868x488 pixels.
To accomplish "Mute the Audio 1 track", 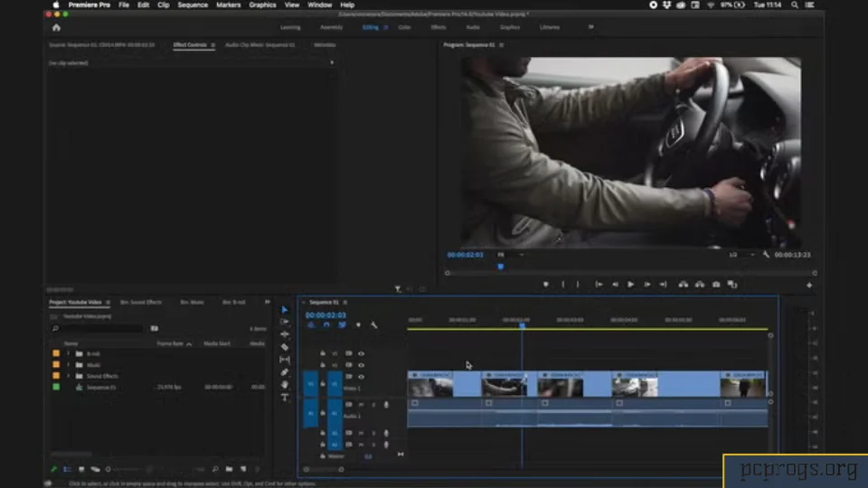I will 362,405.
